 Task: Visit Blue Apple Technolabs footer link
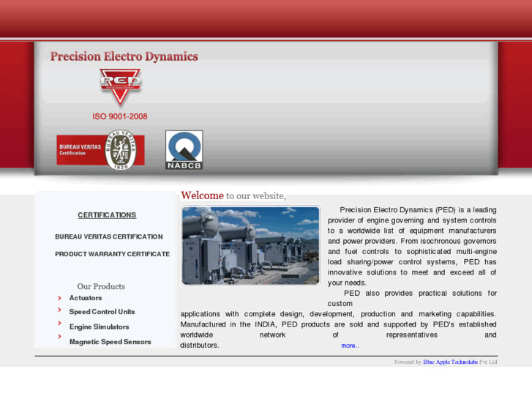pos(450,362)
